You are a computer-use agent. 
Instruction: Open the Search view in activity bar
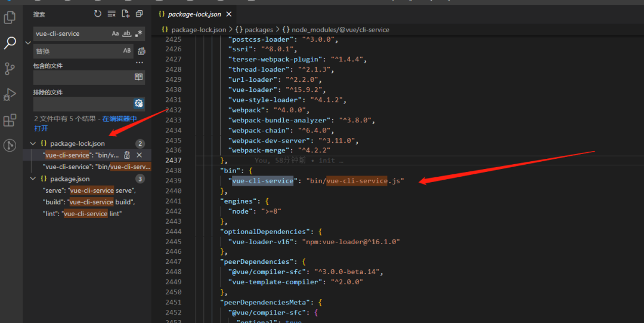point(10,42)
